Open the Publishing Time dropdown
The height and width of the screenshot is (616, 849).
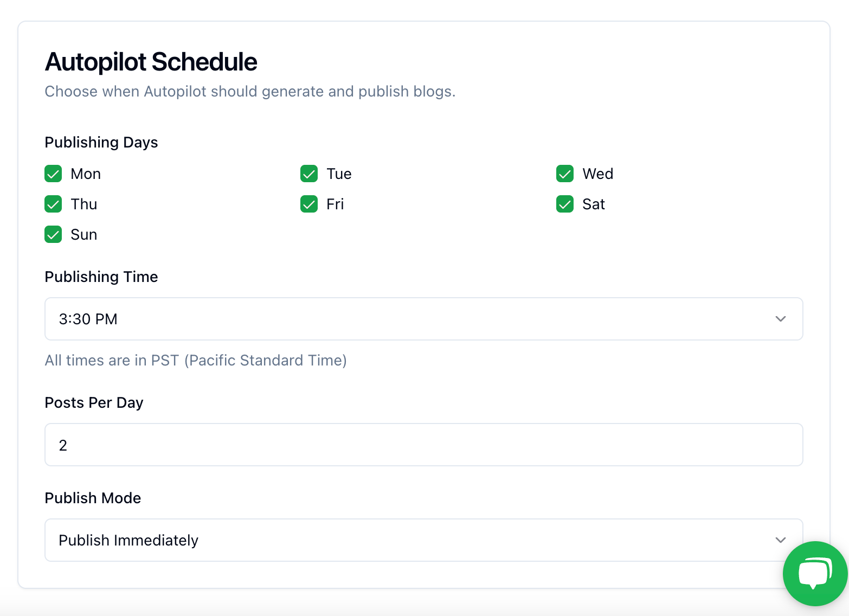[x=423, y=319]
